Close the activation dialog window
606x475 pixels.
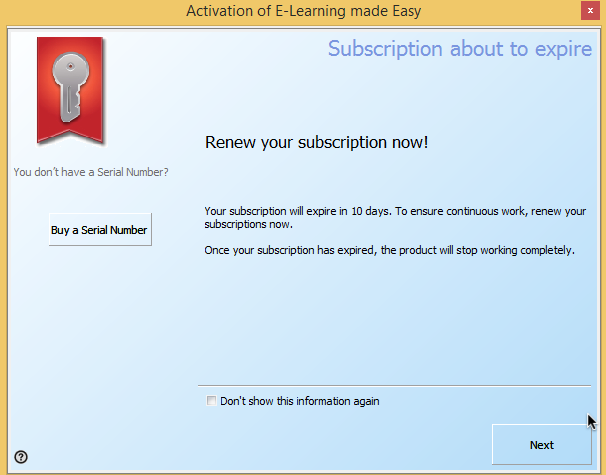pos(590,11)
